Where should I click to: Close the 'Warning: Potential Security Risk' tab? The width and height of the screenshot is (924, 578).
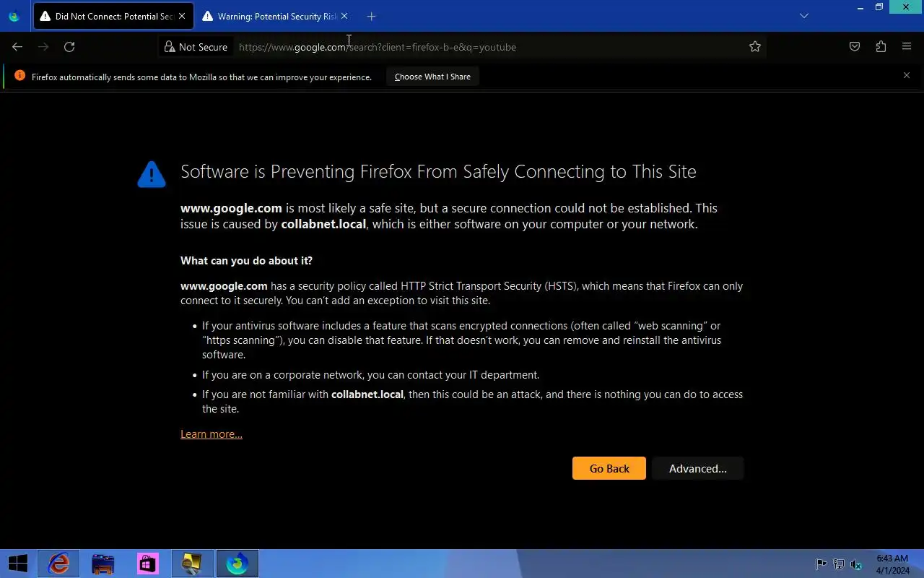click(x=344, y=16)
